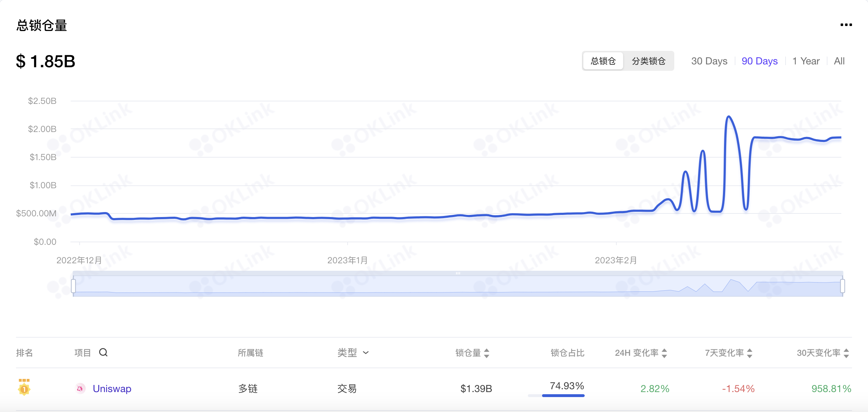Click the 74.93% share progress bar
The width and height of the screenshot is (868, 412).
(556, 395)
